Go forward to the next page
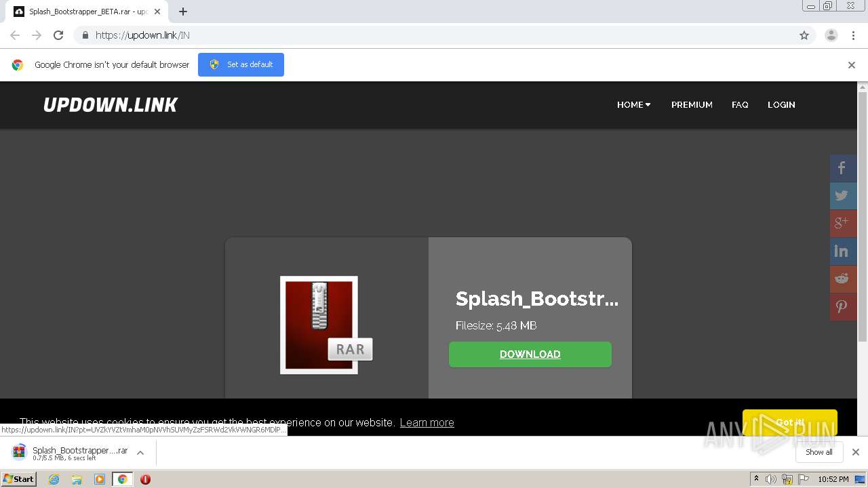This screenshot has height=488, width=868. [37, 35]
